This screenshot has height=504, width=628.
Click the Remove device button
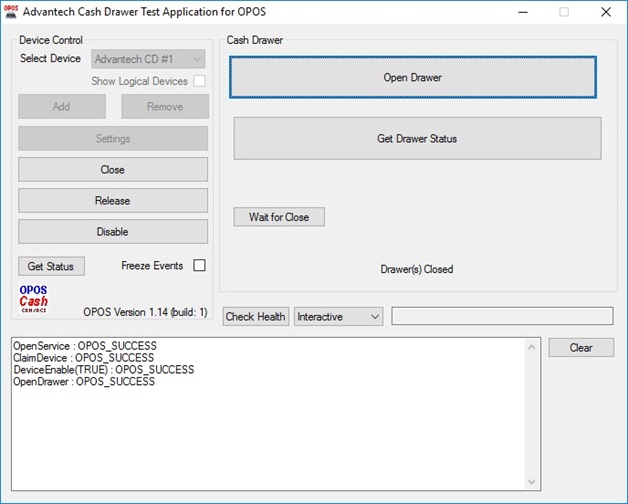(165, 107)
